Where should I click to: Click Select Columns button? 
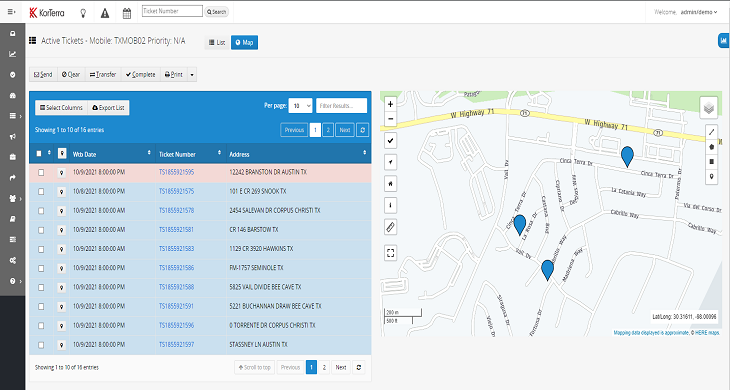pyautogui.click(x=61, y=108)
